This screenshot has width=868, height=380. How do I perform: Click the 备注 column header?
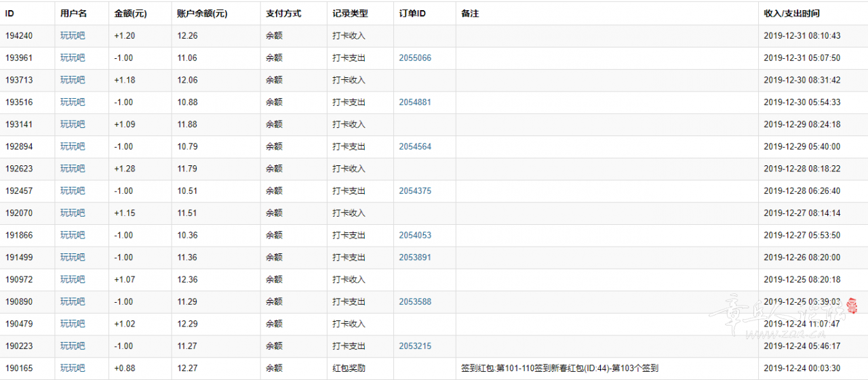point(470,14)
